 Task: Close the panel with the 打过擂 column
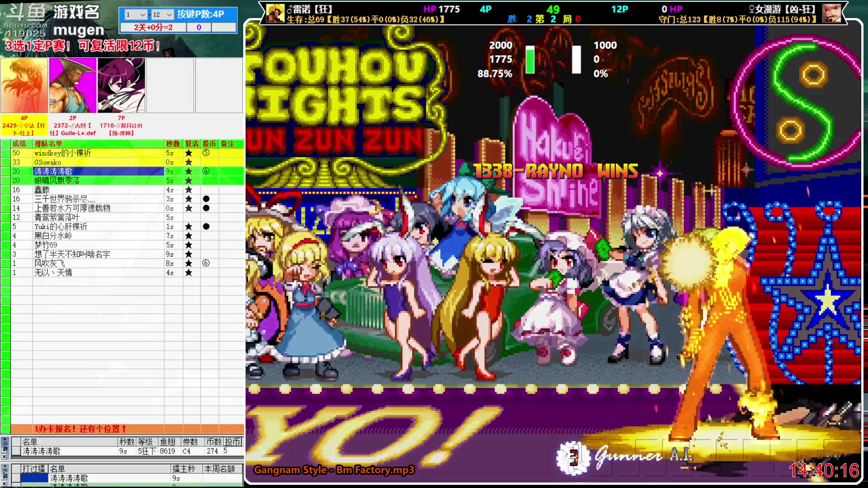point(5,483)
